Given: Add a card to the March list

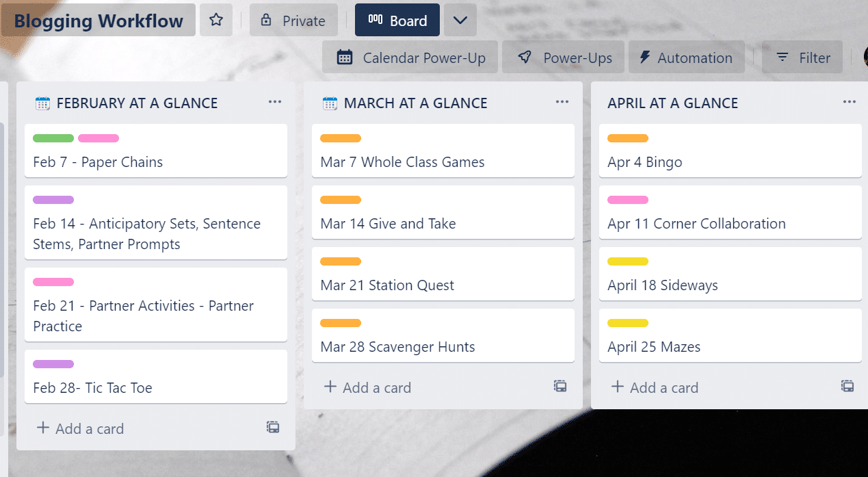Looking at the screenshot, I should 367,387.
